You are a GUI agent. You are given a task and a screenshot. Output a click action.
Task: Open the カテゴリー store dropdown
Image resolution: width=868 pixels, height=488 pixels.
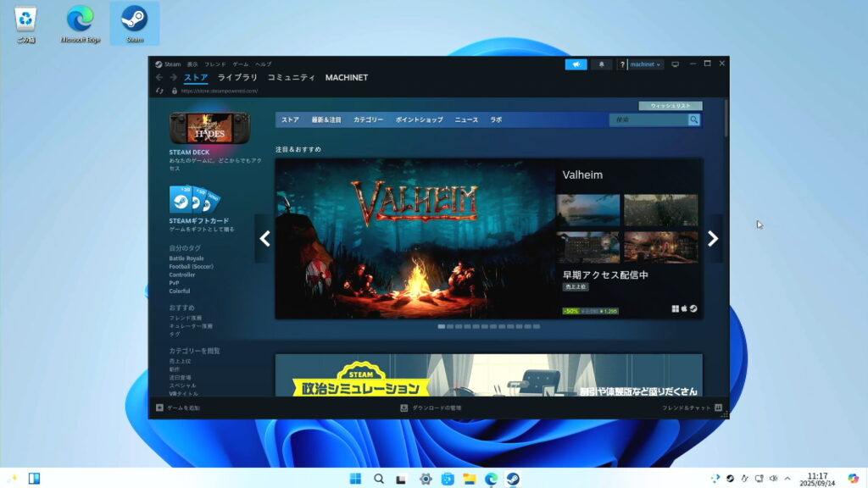pyautogui.click(x=368, y=120)
